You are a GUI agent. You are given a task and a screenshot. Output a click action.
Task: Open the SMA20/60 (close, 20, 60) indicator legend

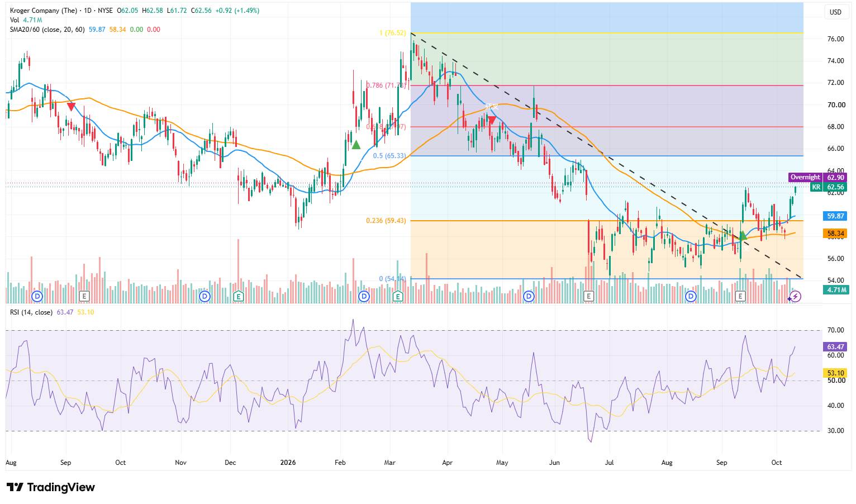click(x=47, y=30)
